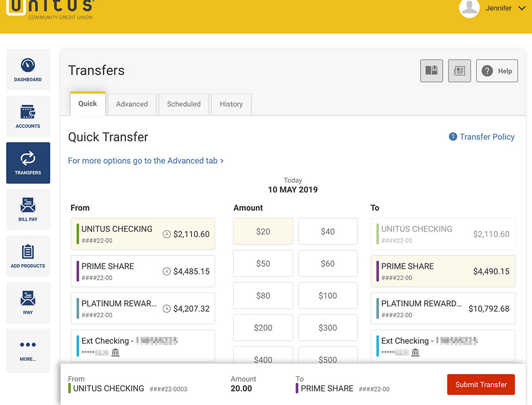Click the open book bookmark icon button
The width and height of the screenshot is (532, 405).
432,70
